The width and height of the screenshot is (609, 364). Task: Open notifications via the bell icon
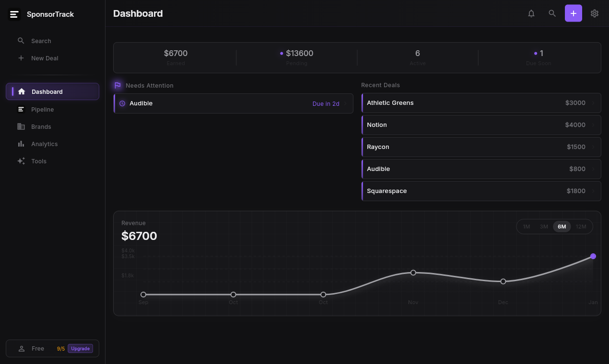[531, 13]
